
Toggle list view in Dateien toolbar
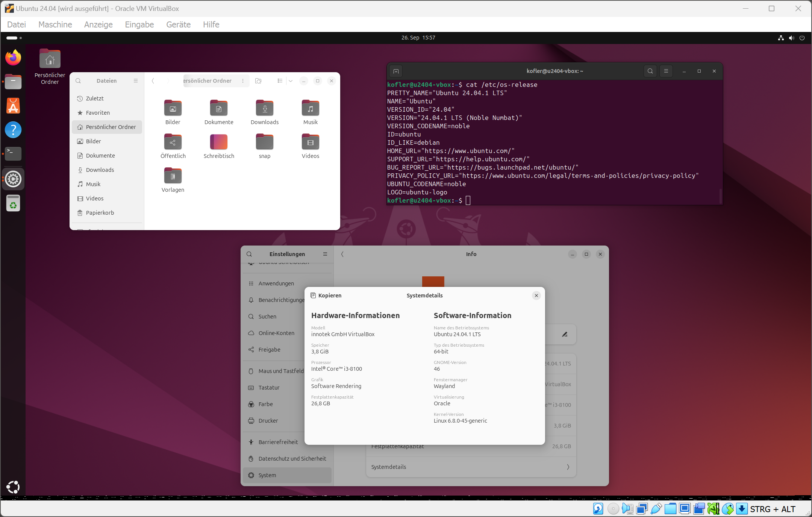coord(280,81)
